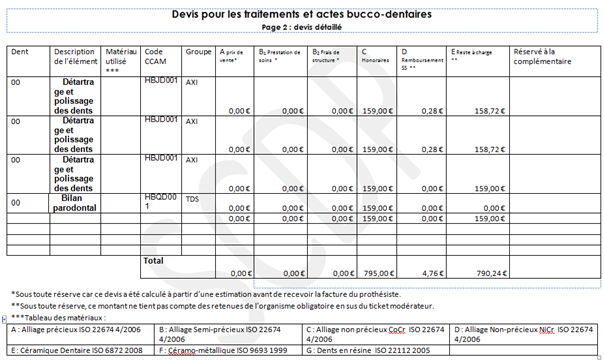
Task: Select the TDS group cell
Action: click(198, 203)
